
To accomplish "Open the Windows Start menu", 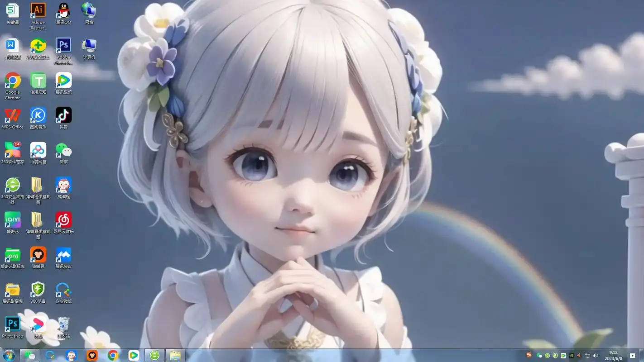I will [x=9, y=355].
